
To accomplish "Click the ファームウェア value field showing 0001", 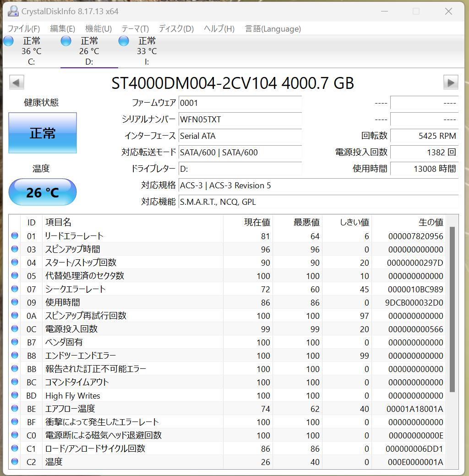I will click(x=240, y=103).
